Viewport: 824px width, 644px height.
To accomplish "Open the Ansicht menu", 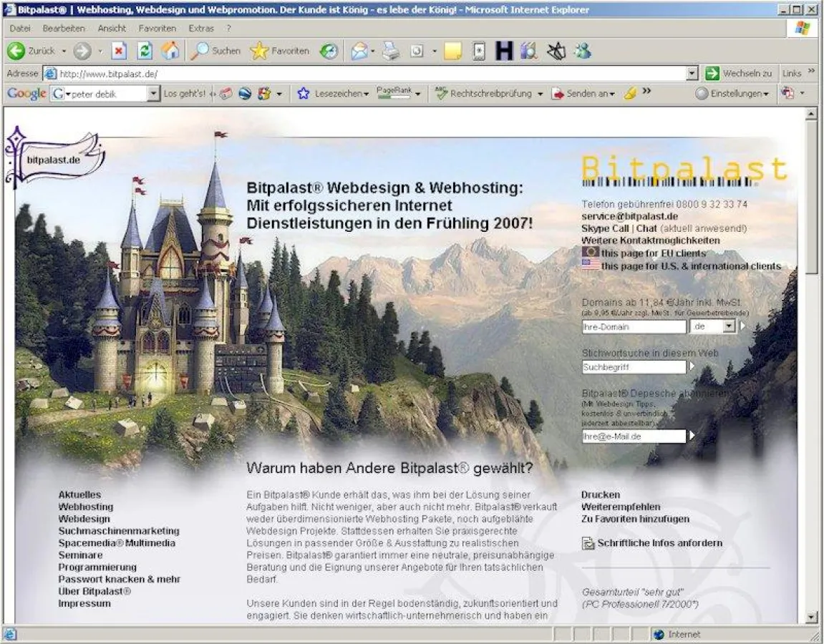I will tap(111, 28).
